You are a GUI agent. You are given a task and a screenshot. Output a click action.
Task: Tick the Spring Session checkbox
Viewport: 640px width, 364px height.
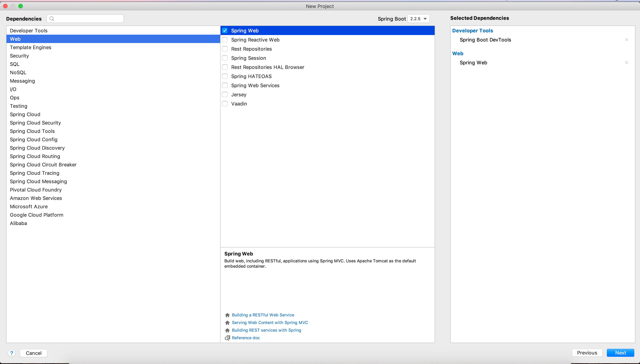[225, 58]
